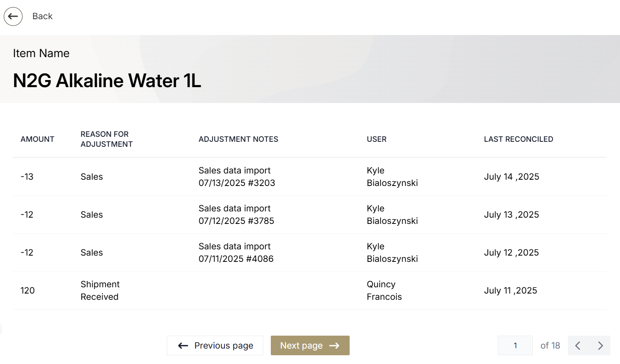Click the Adjustment Notes column header

click(238, 139)
